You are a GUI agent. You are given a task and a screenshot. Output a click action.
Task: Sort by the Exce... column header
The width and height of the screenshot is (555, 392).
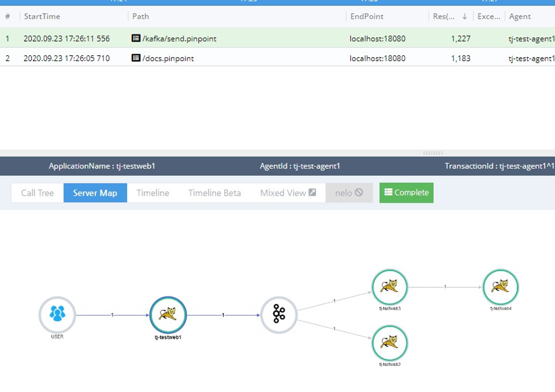click(489, 16)
